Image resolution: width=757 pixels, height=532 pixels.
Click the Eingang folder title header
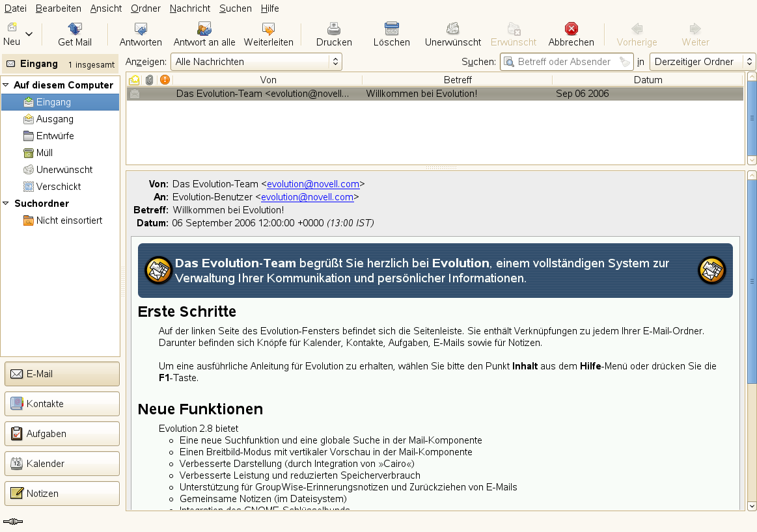coord(61,64)
